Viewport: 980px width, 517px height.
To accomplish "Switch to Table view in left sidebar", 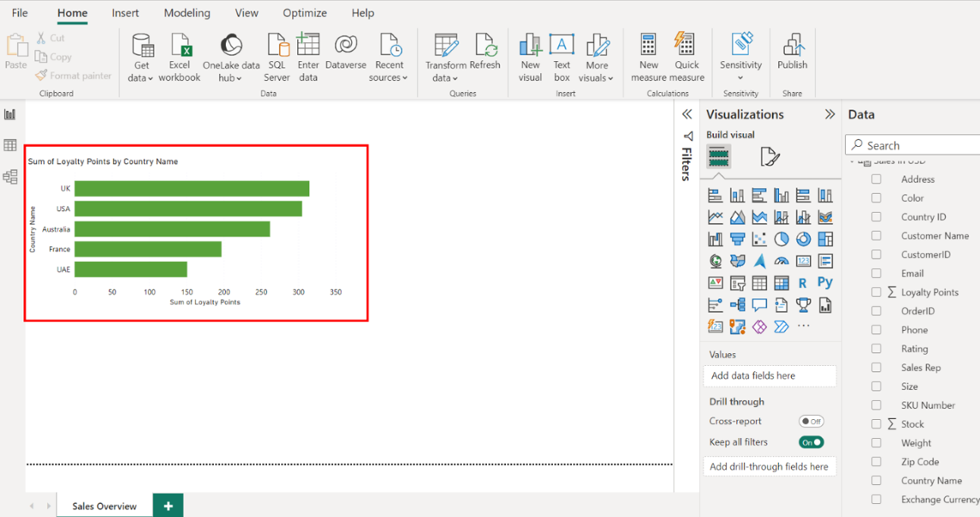I will 10,146.
